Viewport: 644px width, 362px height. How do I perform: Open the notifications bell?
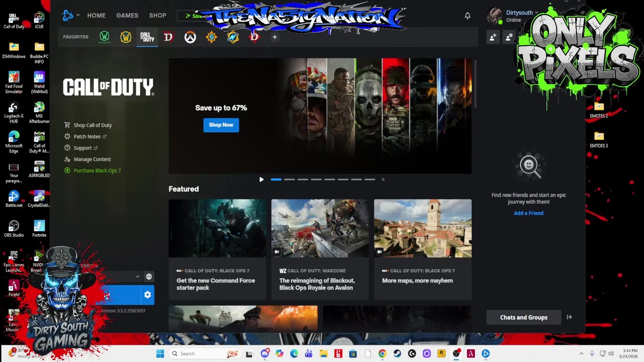coord(467,16)
